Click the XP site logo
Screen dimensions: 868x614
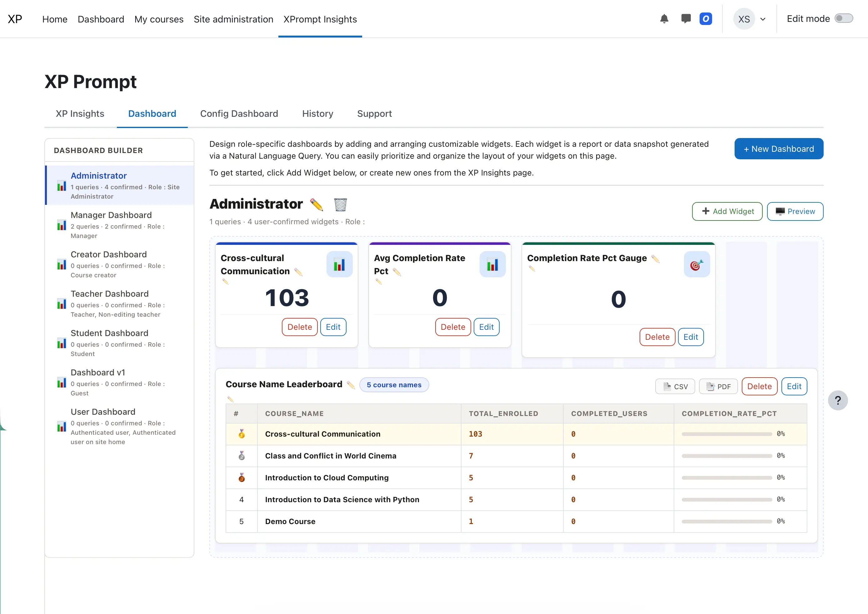(15, 19)
